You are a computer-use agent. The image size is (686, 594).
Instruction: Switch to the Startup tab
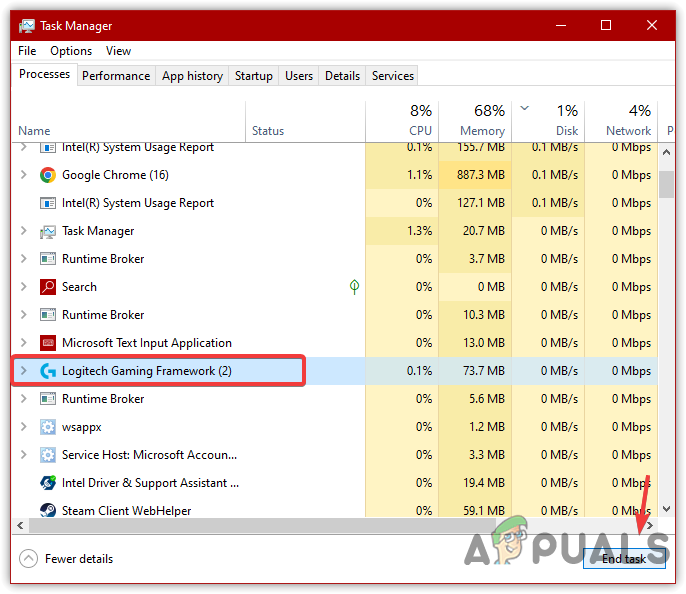[x=254, y=76]
